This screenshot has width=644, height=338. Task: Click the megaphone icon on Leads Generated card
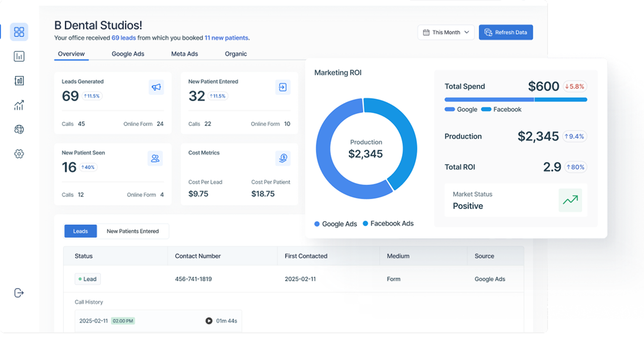click(156, 87)
